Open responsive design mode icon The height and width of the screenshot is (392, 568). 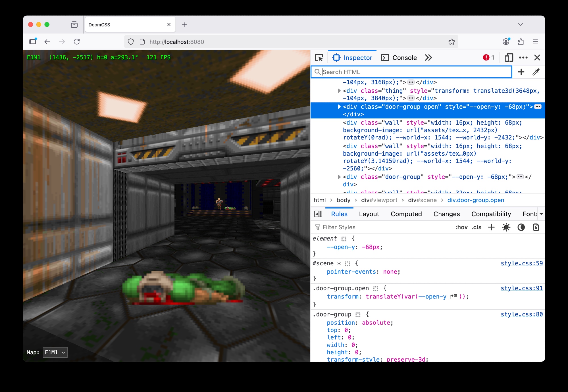(x=509, y=58)
